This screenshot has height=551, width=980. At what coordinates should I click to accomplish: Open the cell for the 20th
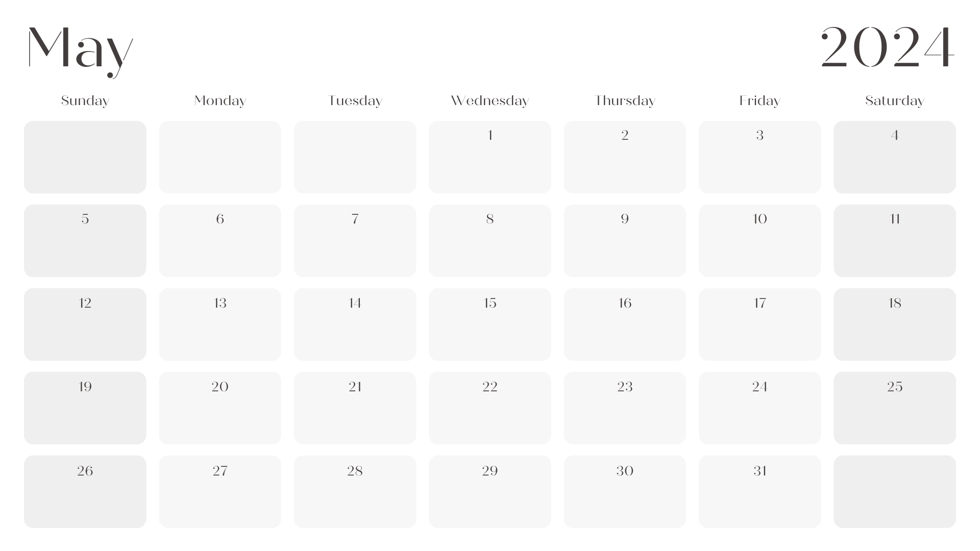pos(220,408)
